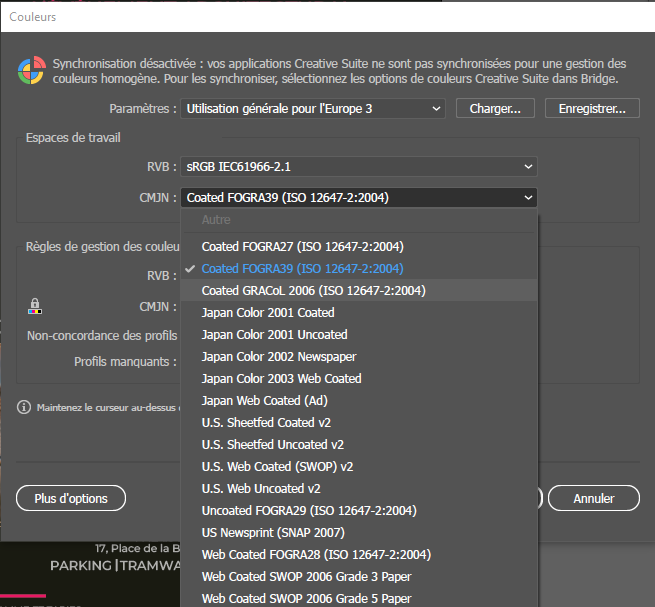Pick U.S. Web Coated (SWOP) v2

[x=277, y=466]
